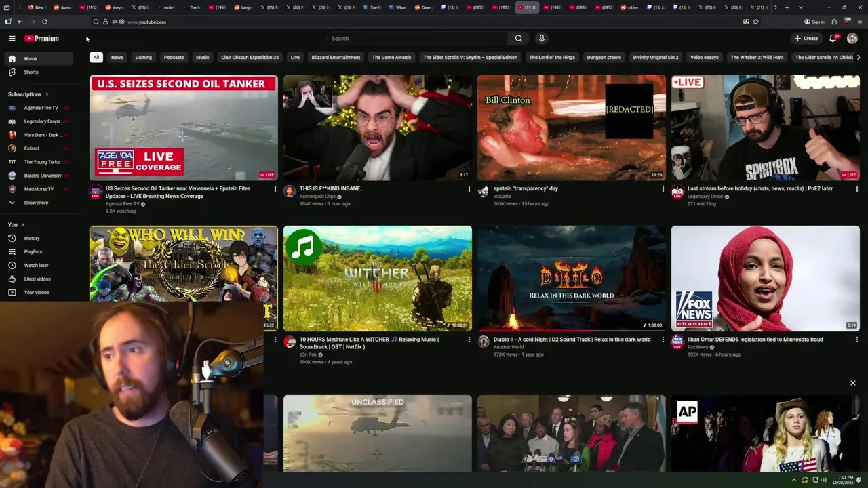Image resolution: width=868 pixels, height=488 pixels.
Task: Select the Clair Obscur: Expedition 33 chip
Action: click(x=250, y=58)
